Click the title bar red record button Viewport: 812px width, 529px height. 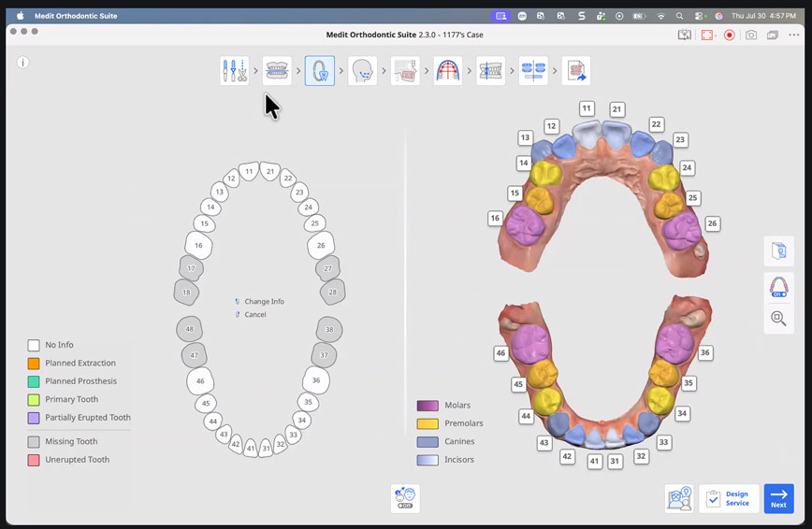(x=729, y=36)
